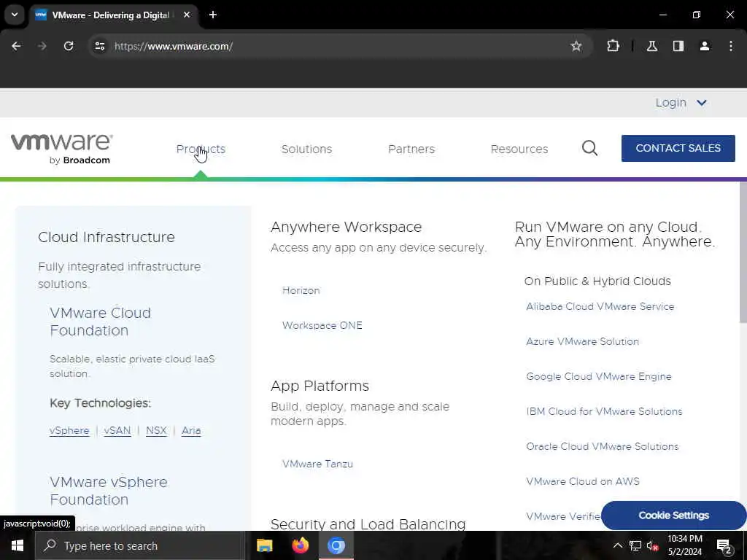Screen dimensions: 747x560
Task: Open Azure VMware Solution link
Action: (582, 341)
